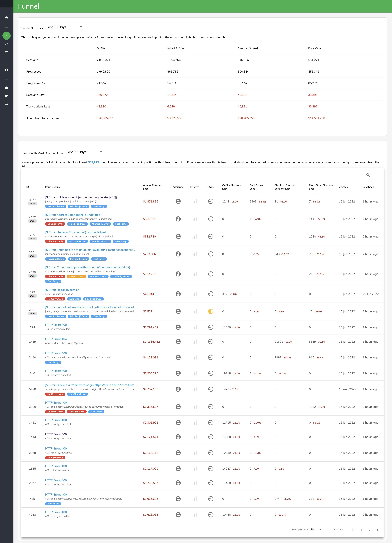Open the Funnel Statistics Last 90 Days dropdown
392x543 pixels.
(x=64, y=27)
